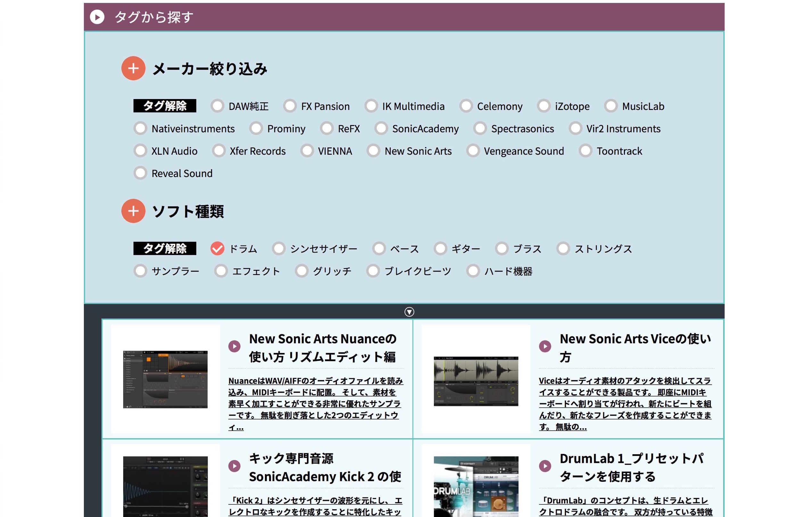The image size is (812, 517).
Task: Select the MusicLab radio button
Action: [x=611, y=106]
